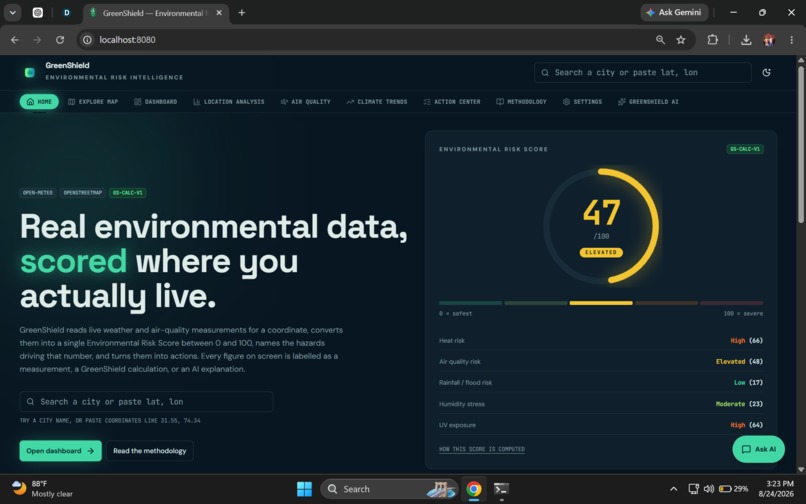Open the Settings nav tab
Viewport: 806px width, 504px height.
point(582,102)
